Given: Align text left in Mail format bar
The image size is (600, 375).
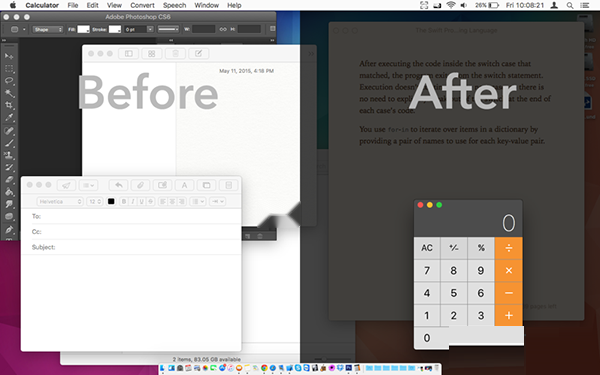Looking at the screenshot, I should [163, 201].
